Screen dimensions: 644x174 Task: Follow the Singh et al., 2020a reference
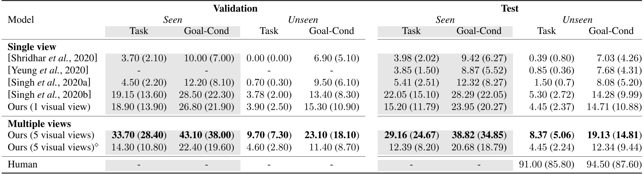coord(49,82)
